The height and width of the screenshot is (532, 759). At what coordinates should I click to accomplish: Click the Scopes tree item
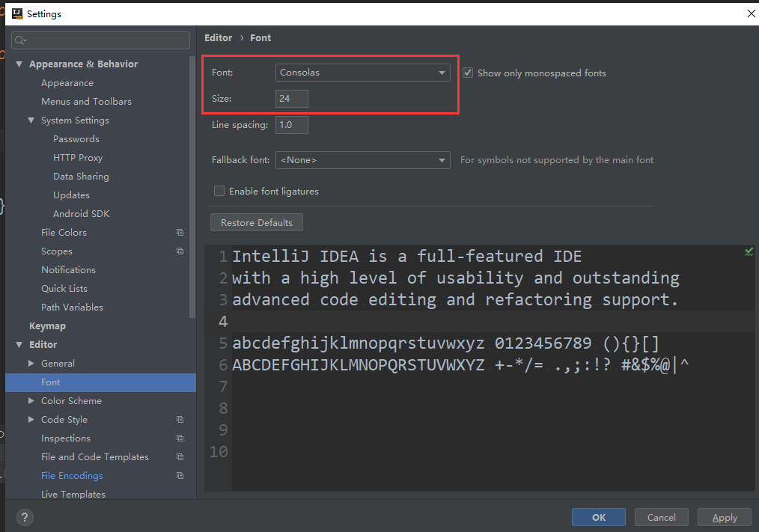click(x=57, y=251)
